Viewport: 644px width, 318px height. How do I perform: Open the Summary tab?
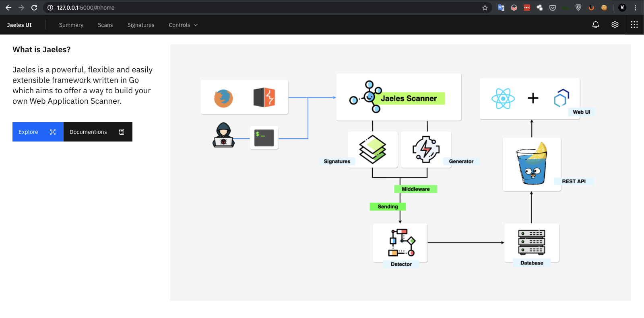click(x=71, y=25)
